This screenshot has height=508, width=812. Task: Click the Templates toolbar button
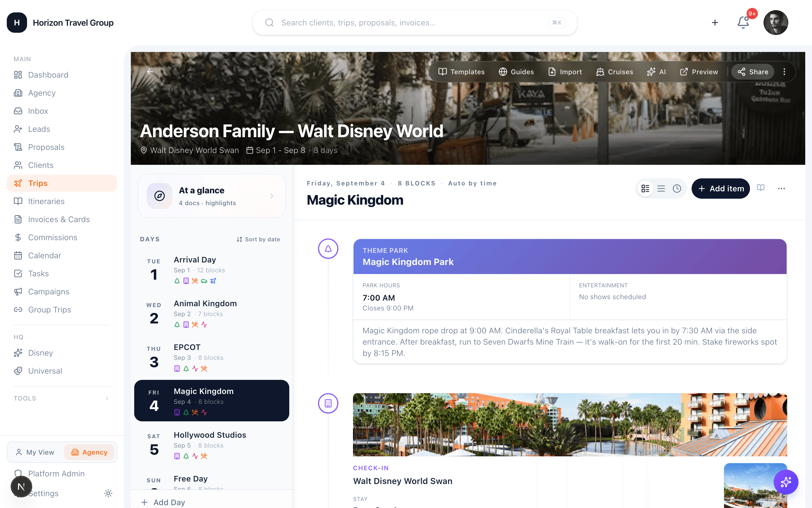coord(462,72)
